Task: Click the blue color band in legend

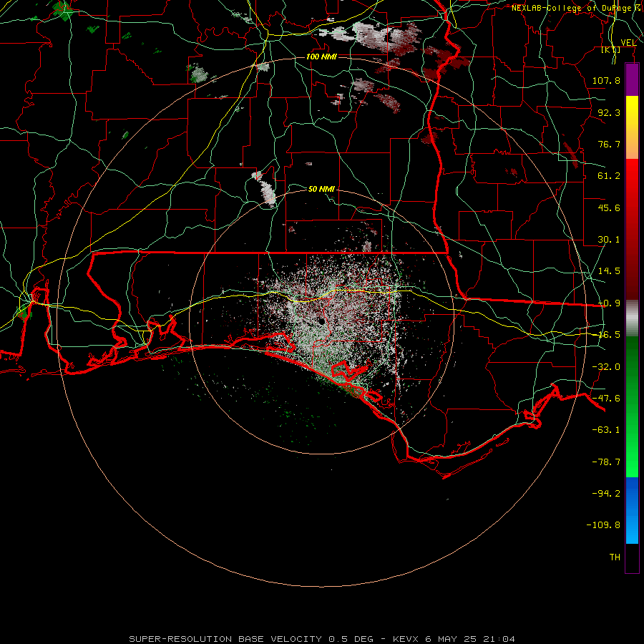Action: click(632, 510)
